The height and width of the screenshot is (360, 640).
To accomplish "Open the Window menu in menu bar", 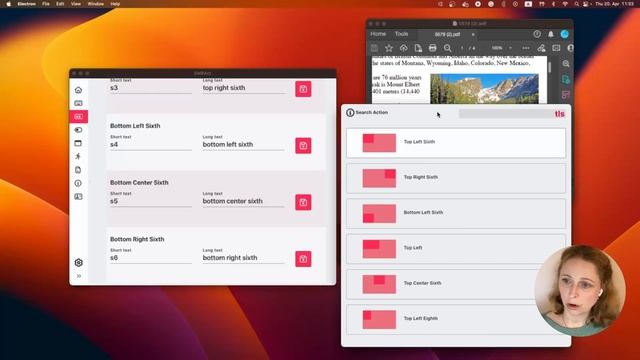I will (x=96, y=4).
